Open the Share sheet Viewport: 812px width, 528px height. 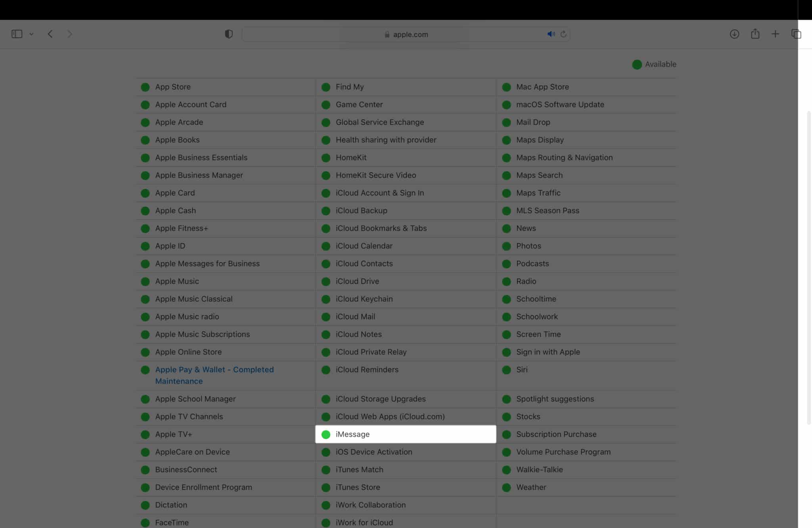755,34
